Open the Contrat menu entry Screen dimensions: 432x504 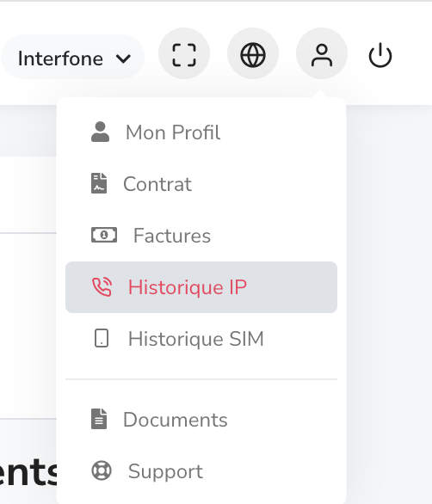pyautogui.click(x=201, y=184)
